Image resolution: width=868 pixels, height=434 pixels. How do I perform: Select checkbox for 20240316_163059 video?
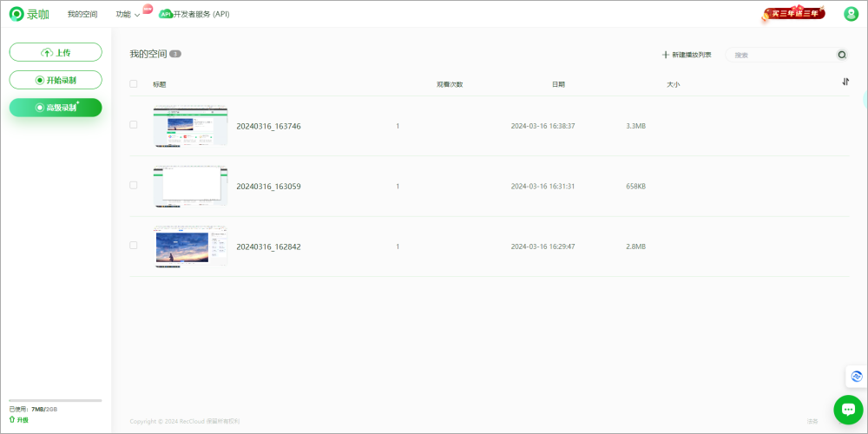(x=134, y=185)
